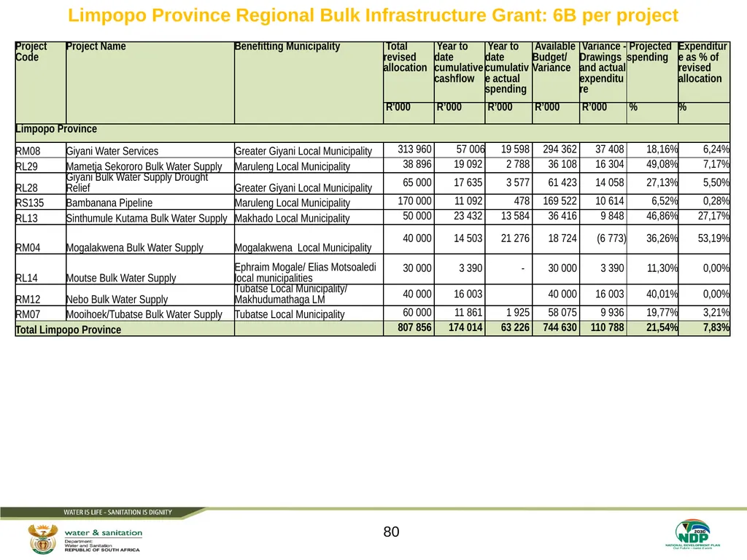Click the actual spending value 21 276
747x560 pixels.
pyautogui.click(x=515, y=238)
